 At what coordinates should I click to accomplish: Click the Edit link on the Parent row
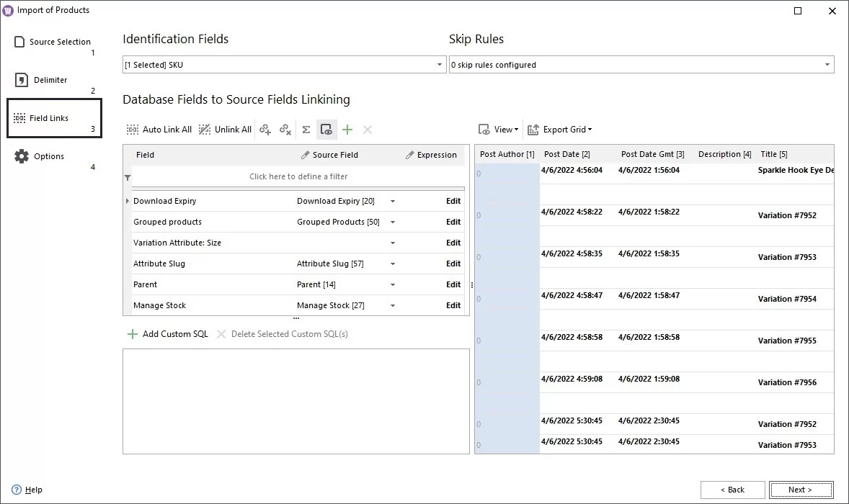(x=453, y=284)
